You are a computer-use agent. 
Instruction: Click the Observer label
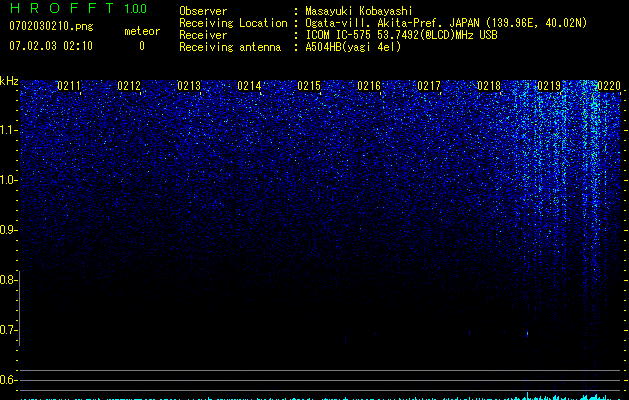(203, 11)
